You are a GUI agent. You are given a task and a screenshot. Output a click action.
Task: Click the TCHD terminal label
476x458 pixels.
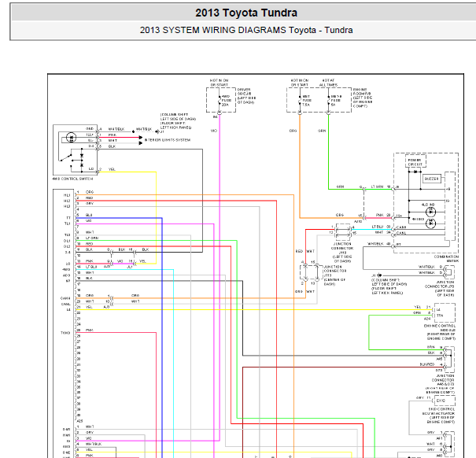65,333
